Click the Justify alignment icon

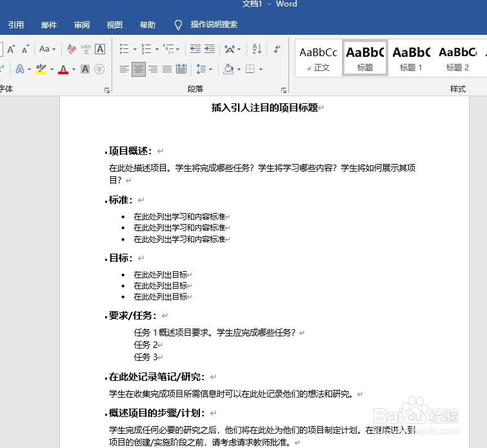pos(167,68)
